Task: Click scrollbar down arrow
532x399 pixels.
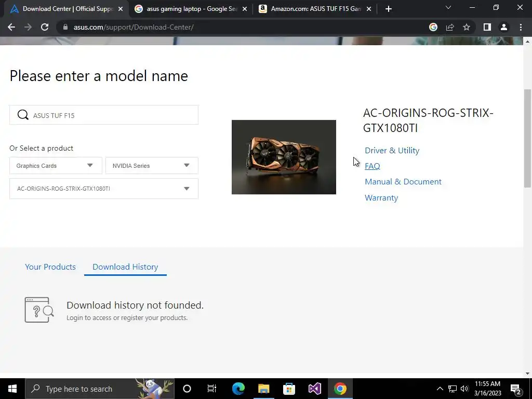Action: [x=527, y=374]
